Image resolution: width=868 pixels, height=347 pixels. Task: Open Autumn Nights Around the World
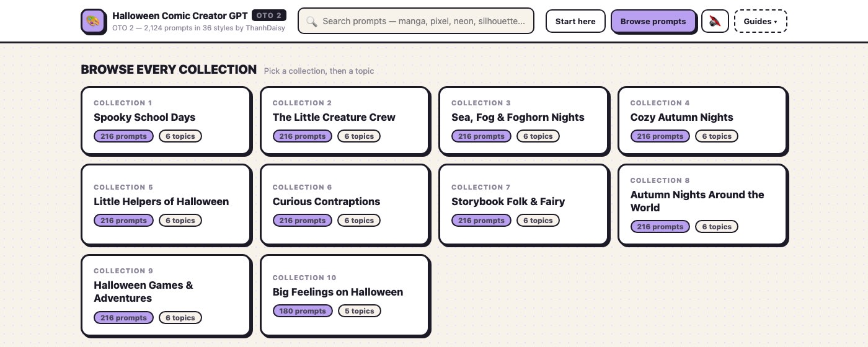(702, 204)
